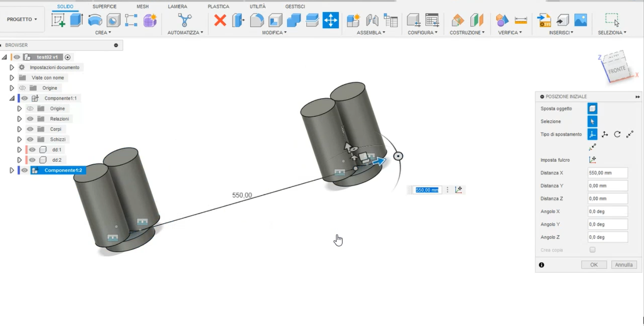Select the Press Pull tool

click(x=237, y=20)
